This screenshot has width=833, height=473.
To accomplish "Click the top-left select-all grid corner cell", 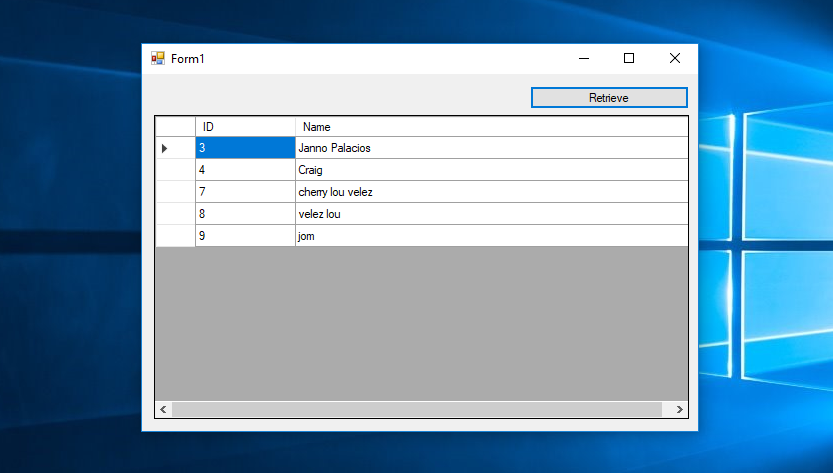I will (175, 127).
